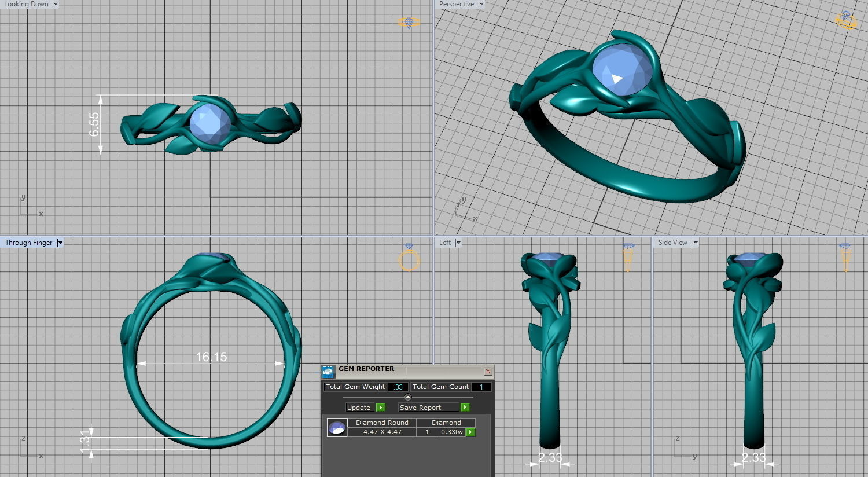Click the Save Report button
868x477 pixels.
[x=428, y=408]
